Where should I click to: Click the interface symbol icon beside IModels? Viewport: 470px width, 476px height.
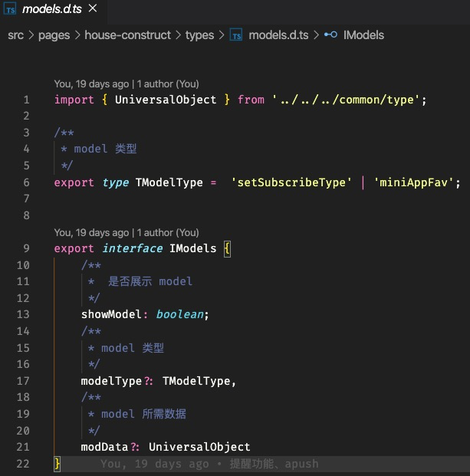click(x=330, y=34)
